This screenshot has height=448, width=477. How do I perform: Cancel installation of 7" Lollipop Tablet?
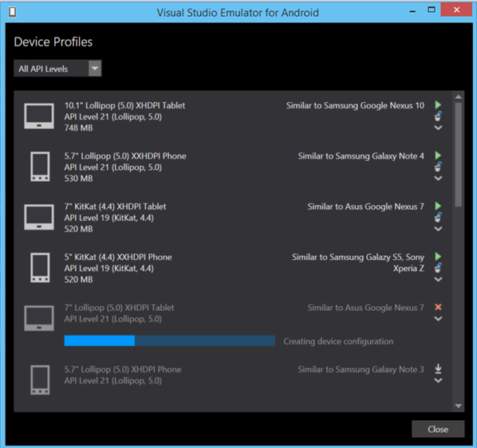tap(438, 307)
